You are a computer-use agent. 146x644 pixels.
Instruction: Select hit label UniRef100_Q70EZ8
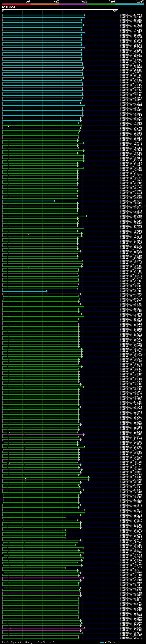point(131,25)
